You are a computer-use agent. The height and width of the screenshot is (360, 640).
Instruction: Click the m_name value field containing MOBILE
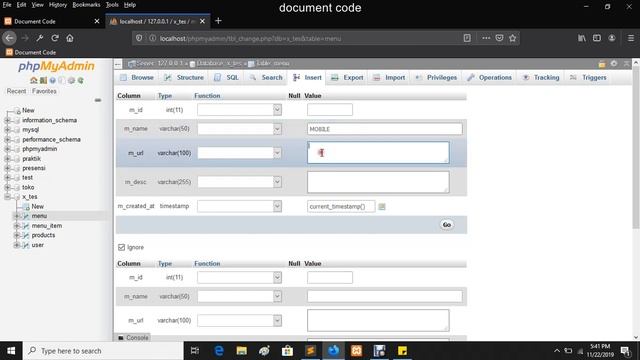pyautogui.click(x=385, y=129)
